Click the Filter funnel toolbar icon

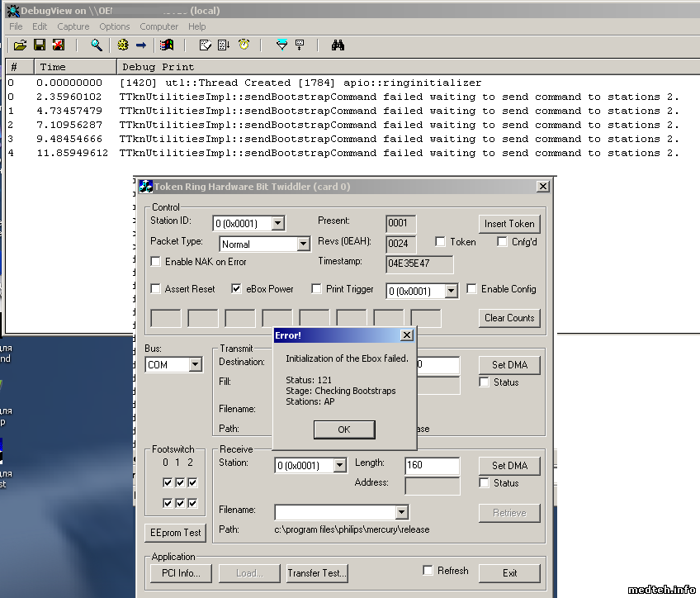[x=281, y=45]
